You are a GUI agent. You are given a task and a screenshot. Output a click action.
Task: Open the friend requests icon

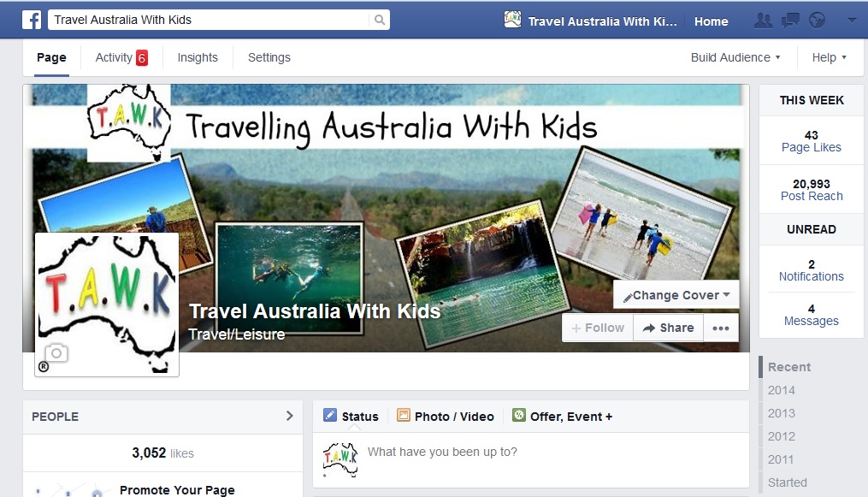click(x=764, y=21)
